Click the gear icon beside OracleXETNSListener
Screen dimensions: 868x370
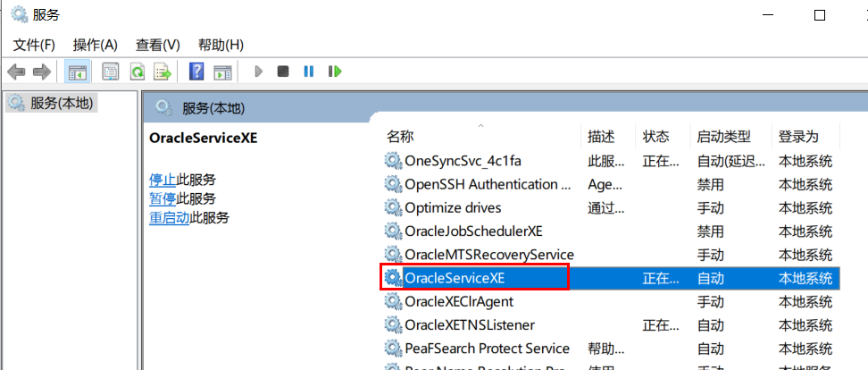click(x=393, y=324)
